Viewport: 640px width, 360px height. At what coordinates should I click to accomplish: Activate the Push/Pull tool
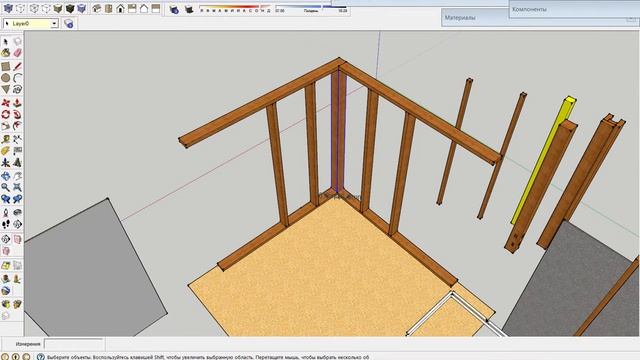tap(17, 103)
